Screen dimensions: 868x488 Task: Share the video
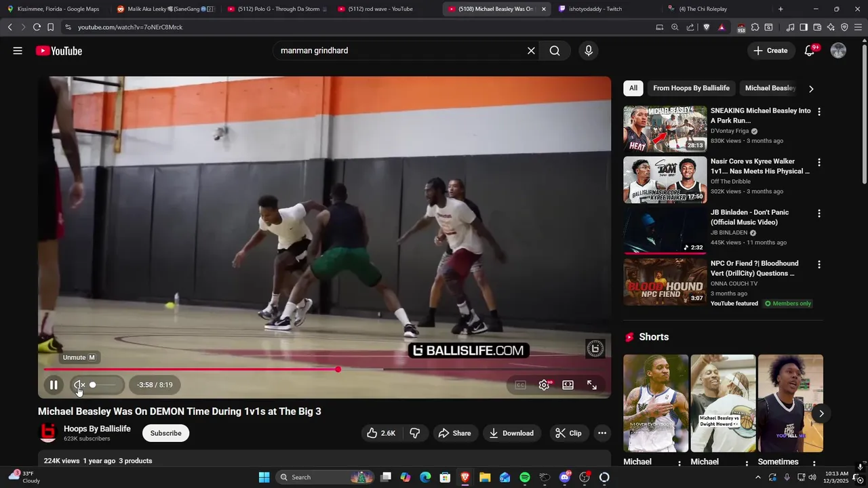pyautogui.click(x=454, y=433)
